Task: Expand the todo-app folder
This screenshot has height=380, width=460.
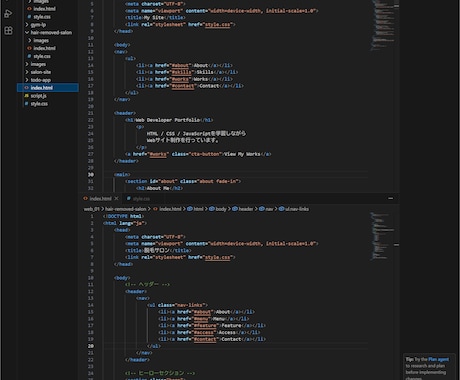Action: tap(27, 80)
